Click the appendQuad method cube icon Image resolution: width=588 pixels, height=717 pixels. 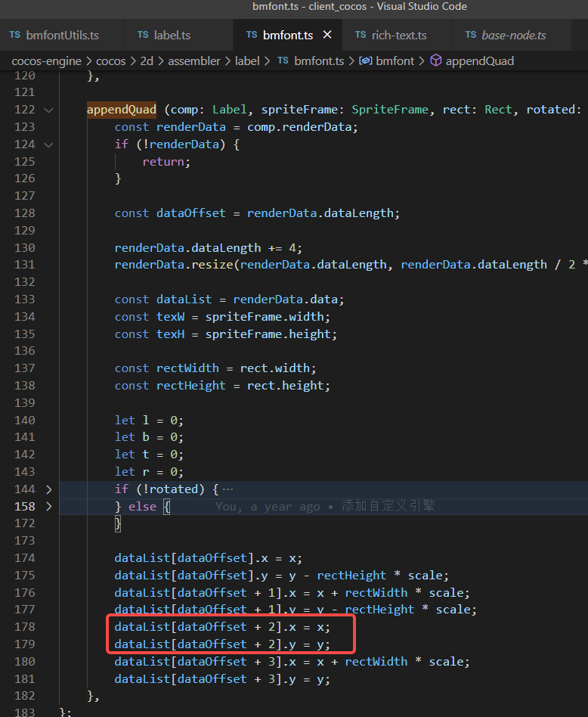(436, 61)
